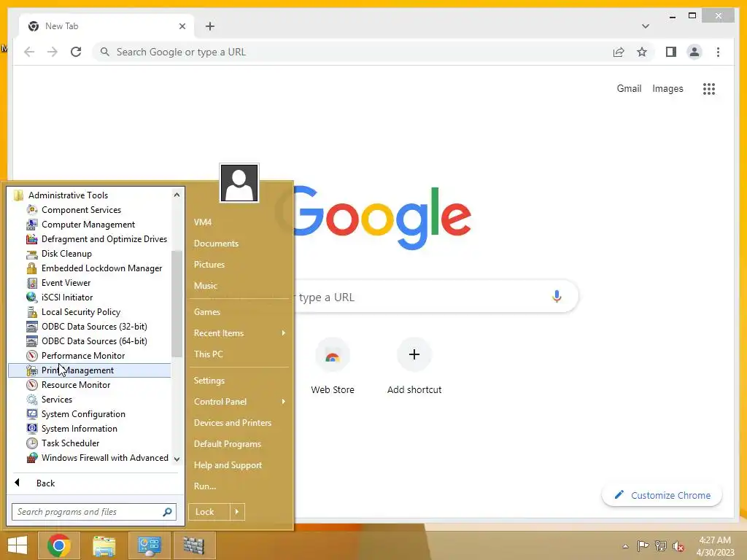
Task: Expand the Recent Items submenu
Action: 239,332
